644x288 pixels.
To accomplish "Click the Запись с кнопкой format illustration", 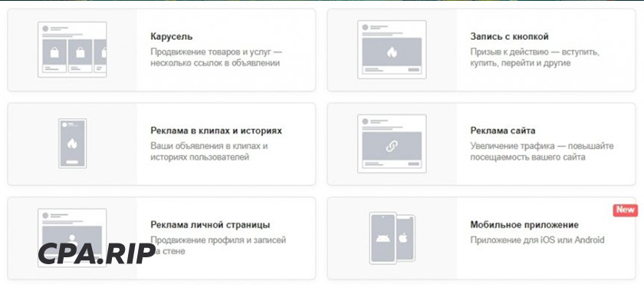I will (x=392, y=49).
